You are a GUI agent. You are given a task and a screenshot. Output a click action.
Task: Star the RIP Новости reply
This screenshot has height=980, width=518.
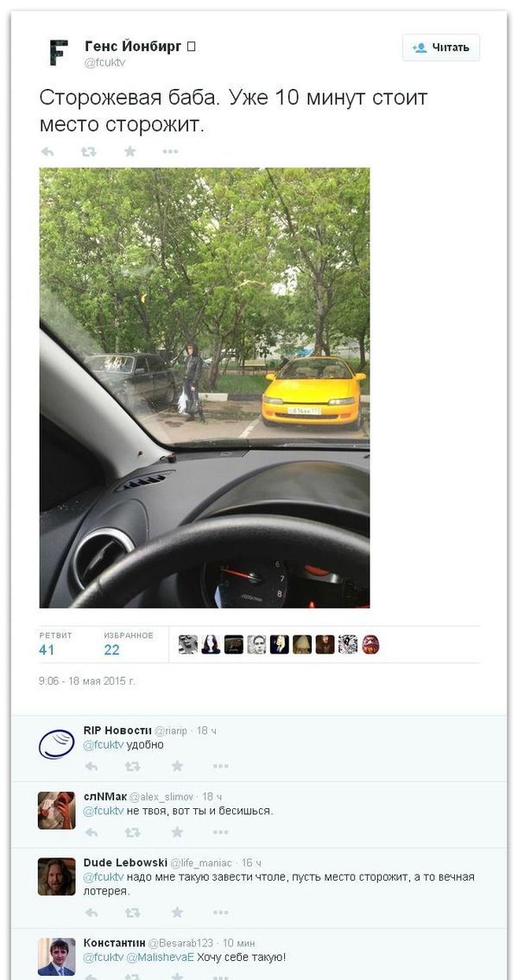pyautogui.click(x=178, y=766)
